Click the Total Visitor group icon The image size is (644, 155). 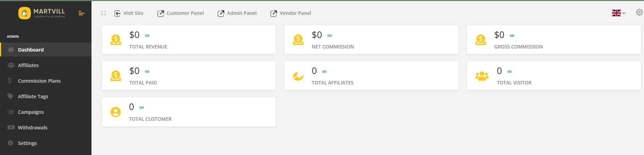point(482,76)
